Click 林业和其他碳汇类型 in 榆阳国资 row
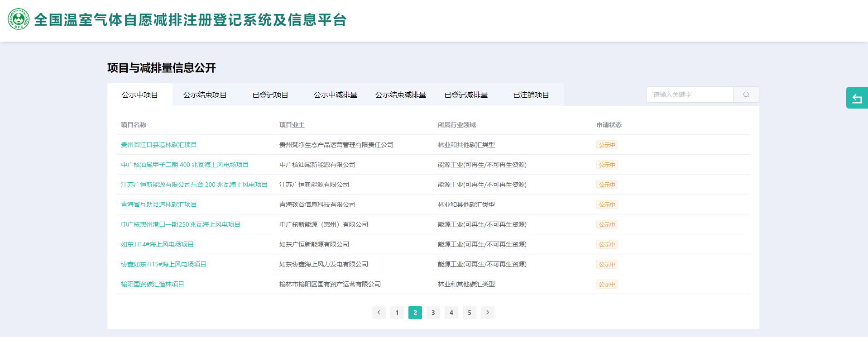This screenshot has width=868, height=337. 466,284
